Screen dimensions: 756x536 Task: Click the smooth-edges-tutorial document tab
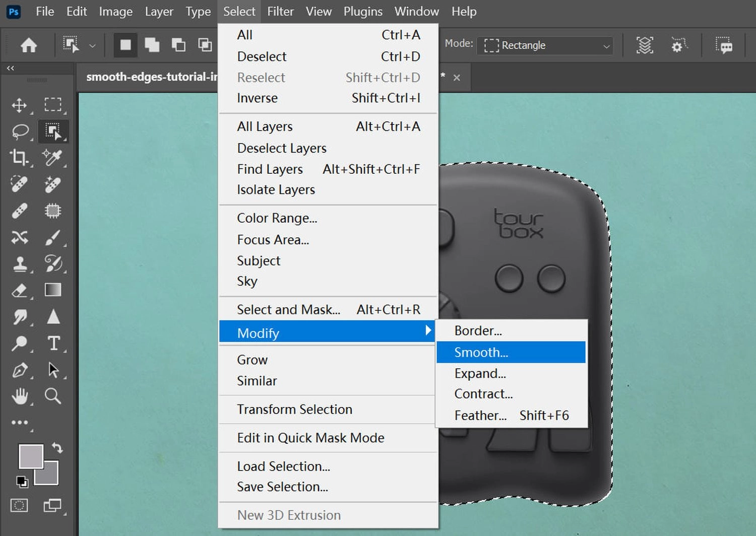click(151, 77)
